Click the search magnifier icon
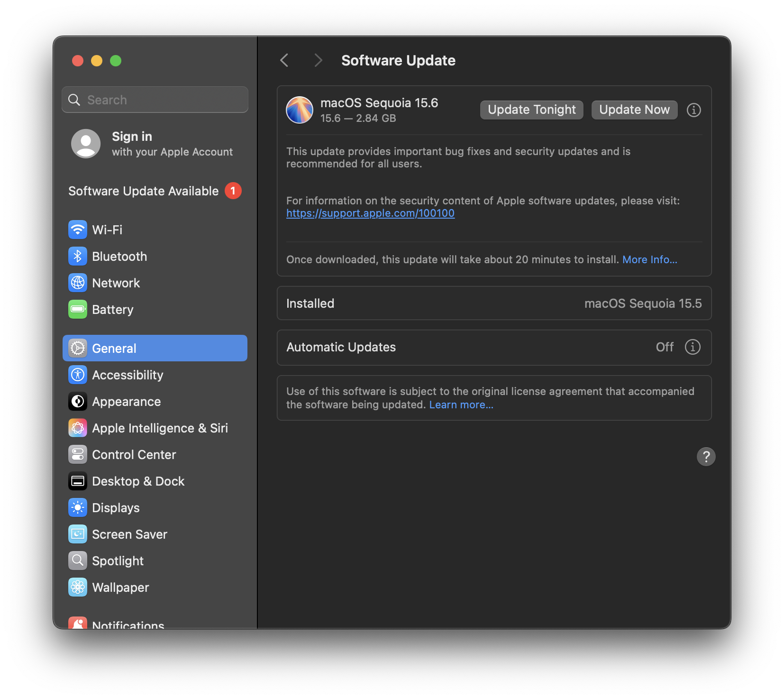 74,100
